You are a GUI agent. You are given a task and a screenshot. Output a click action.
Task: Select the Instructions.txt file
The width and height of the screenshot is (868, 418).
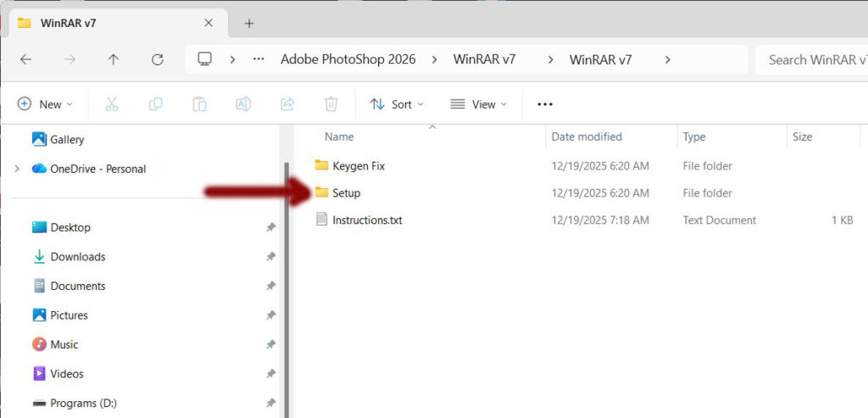tap(366, 220)
